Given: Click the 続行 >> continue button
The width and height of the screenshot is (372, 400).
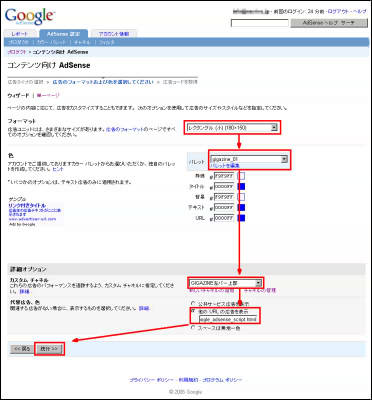Looking at the screenshot, I should click(x=49, y=349).
